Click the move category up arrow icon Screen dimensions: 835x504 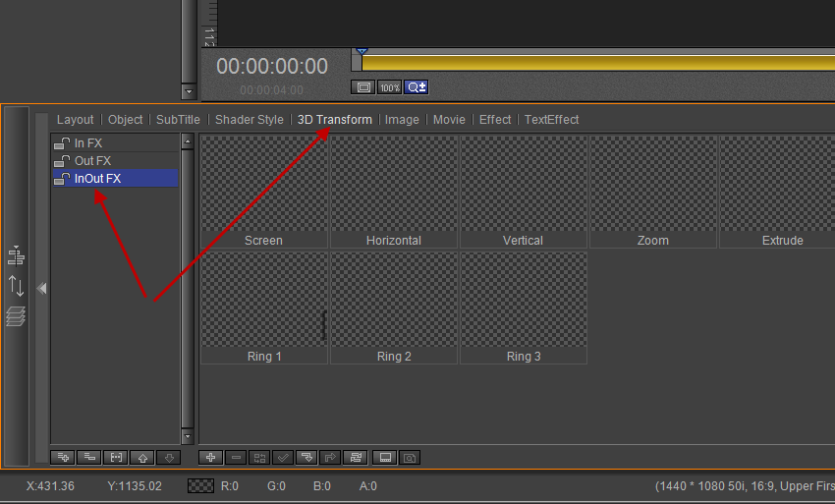pos(141,458)
